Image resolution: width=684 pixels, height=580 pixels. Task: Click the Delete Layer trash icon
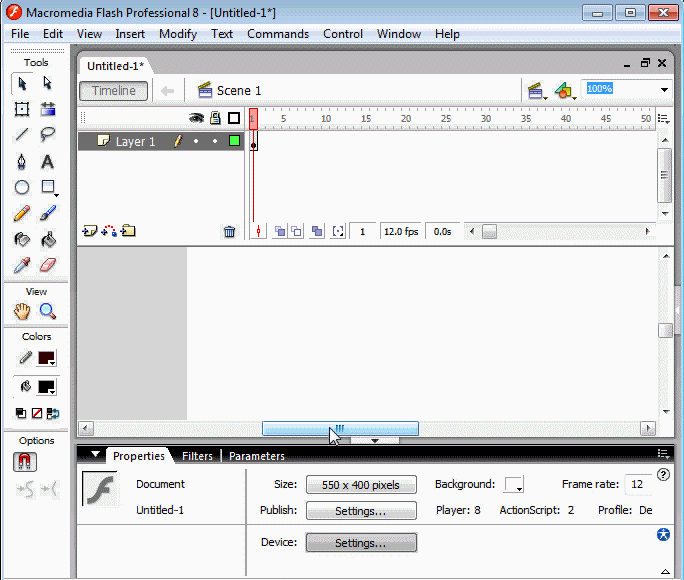(x=229, y=232)
